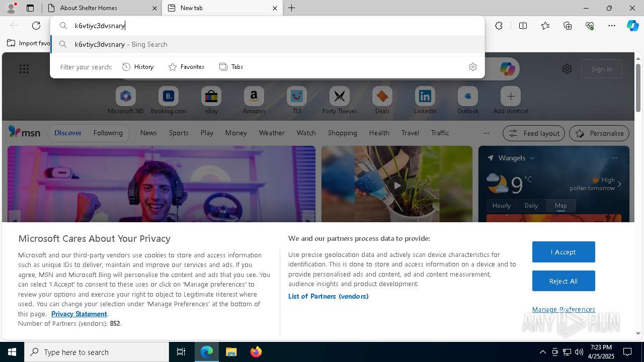
Task: Open Privacy Statement link
Action: click(x=79, y=314)
